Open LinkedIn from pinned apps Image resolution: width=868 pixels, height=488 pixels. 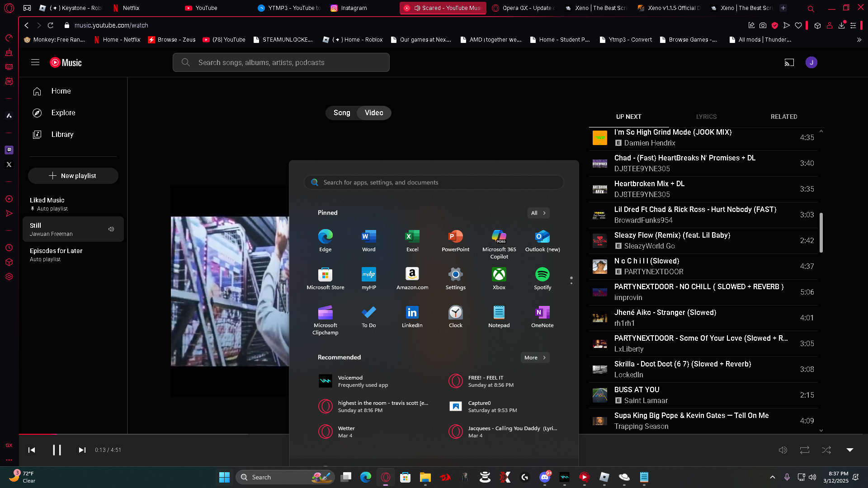click(x=412, y=316)
